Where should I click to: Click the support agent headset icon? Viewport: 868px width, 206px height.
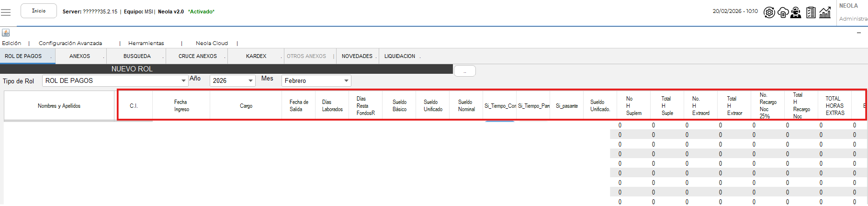tap(796, 12)
